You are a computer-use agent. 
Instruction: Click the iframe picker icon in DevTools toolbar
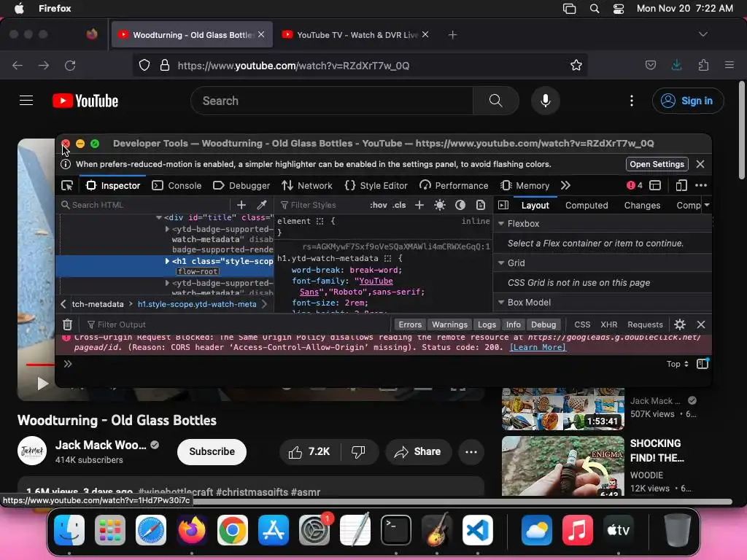pos(656,185)
